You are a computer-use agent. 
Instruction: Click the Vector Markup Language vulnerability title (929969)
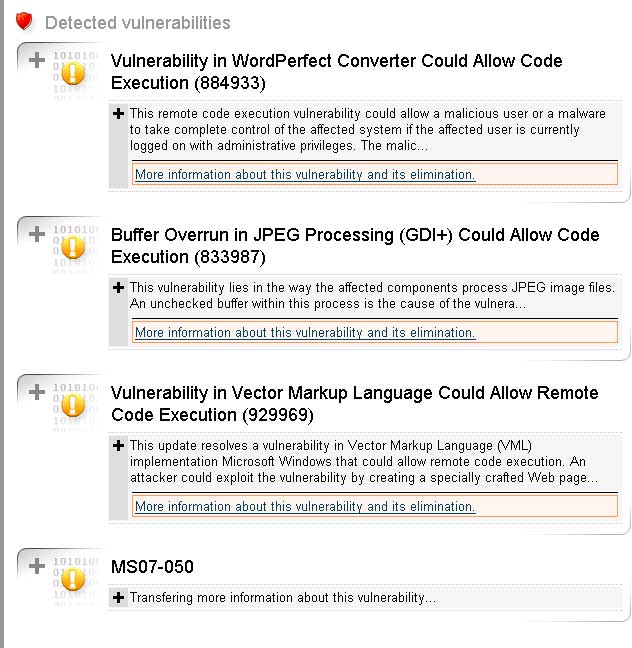(355, 404)
